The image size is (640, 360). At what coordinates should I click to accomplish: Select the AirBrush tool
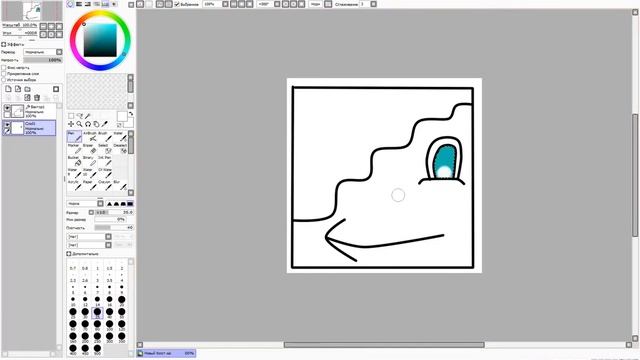89,137
